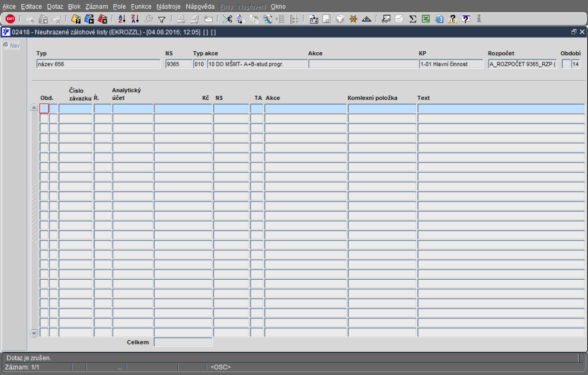588x375 pixels.
Task: Click first-row Analytický účet cell
Action: tap(133, 108)
